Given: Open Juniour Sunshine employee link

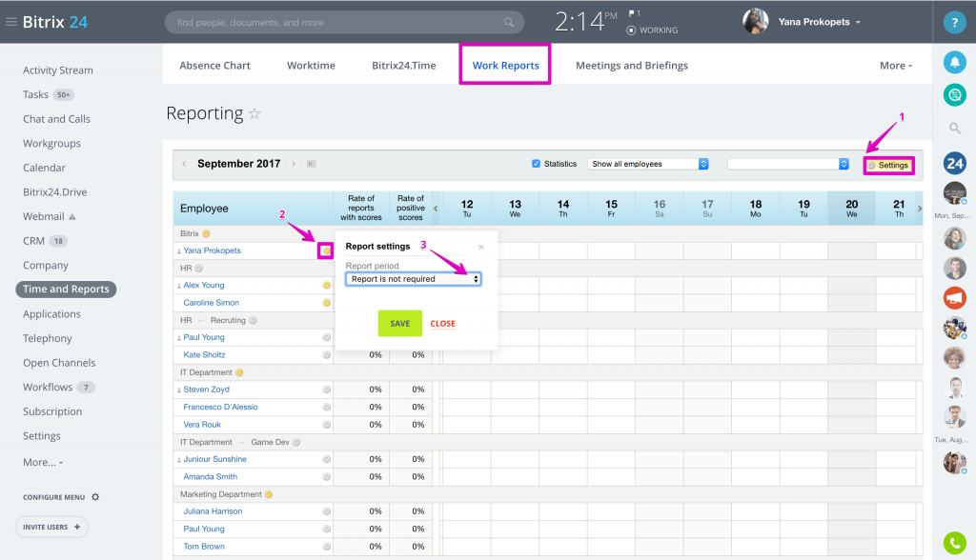Looking at the screenshot, I should point(214,459).
